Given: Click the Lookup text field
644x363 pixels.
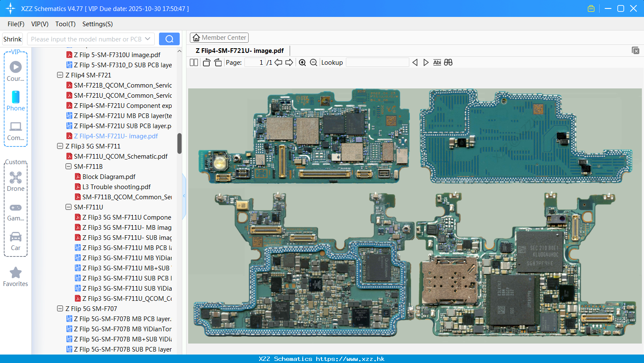Looking at the screenshot, I should [x=377, y=63].
